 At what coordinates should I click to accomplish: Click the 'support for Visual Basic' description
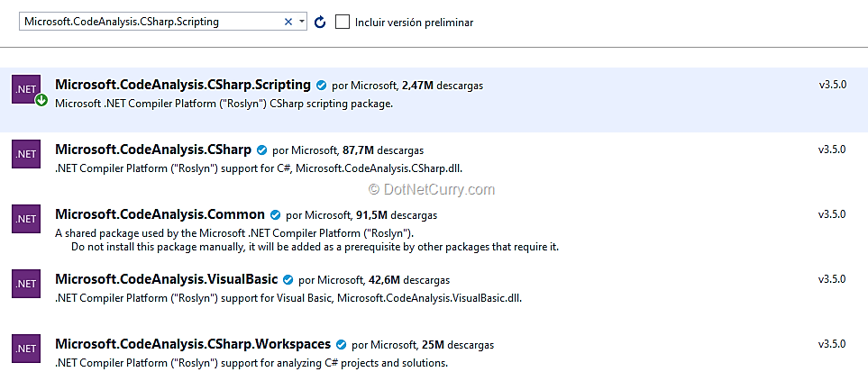click(289, 299)
